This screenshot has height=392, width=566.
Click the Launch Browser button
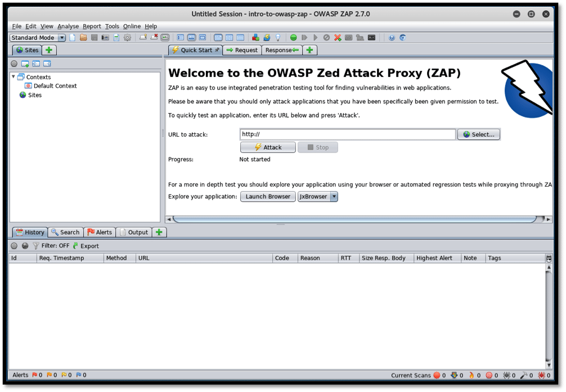268,197
